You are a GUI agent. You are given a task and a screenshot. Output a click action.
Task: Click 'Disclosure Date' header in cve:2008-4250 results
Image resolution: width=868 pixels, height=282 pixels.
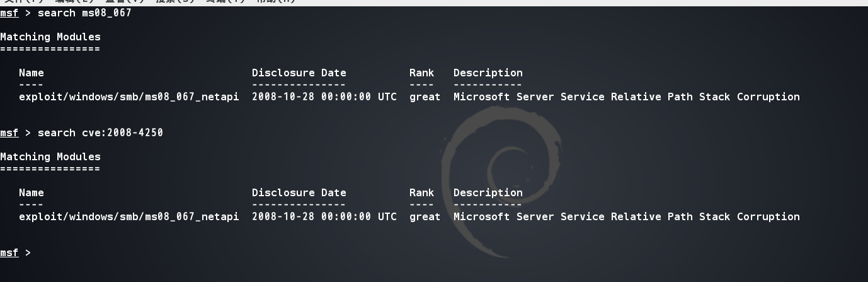tap(299, 192)
